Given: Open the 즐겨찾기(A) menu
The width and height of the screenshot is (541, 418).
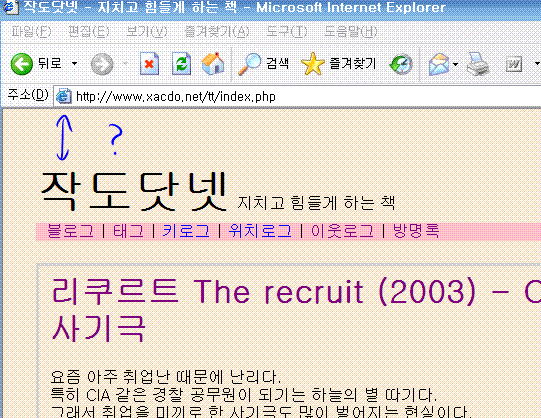Looking at the screenshot, I should coord(217,32).
